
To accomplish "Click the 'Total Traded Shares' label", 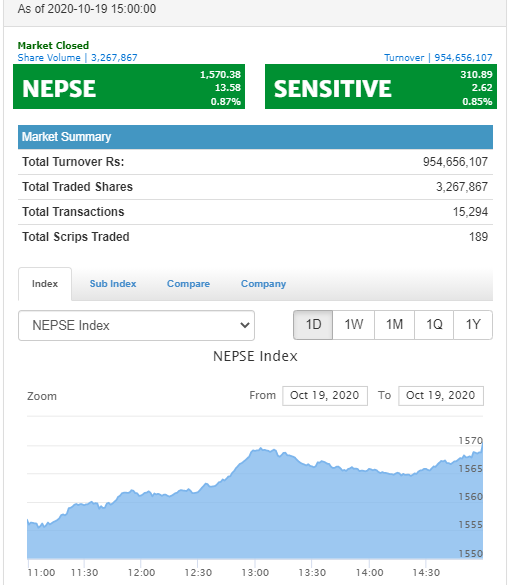I will (77, 187).
